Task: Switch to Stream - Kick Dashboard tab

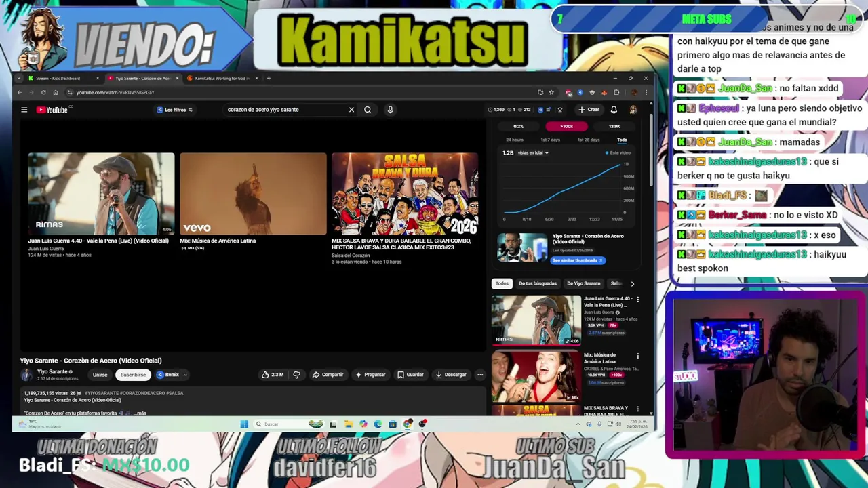Action: click(x=60, y=78)
